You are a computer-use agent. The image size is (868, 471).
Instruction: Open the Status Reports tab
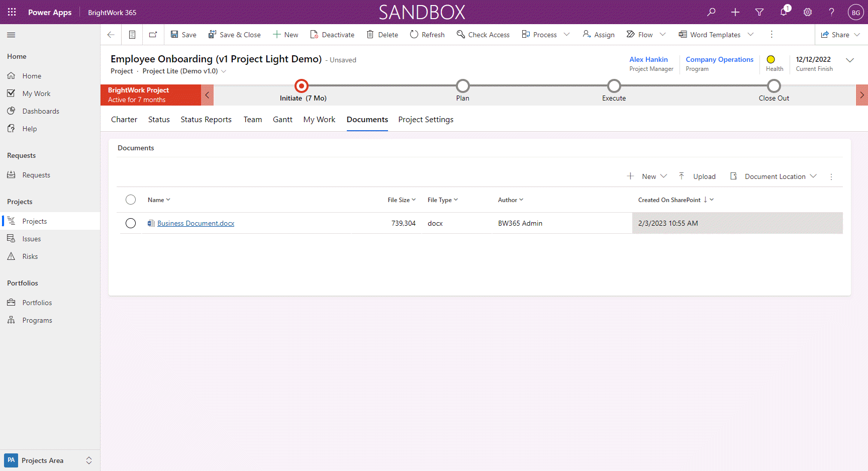206,120
